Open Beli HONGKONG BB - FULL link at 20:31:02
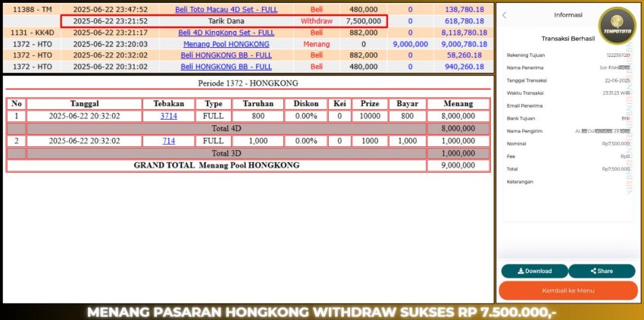Viewport: 644px width, 320px height. coord(227,67)
